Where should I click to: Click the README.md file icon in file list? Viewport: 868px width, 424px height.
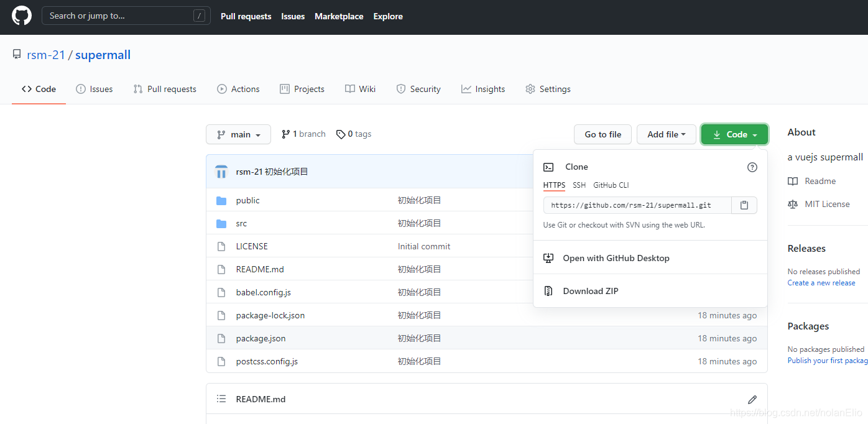(221, 269)
